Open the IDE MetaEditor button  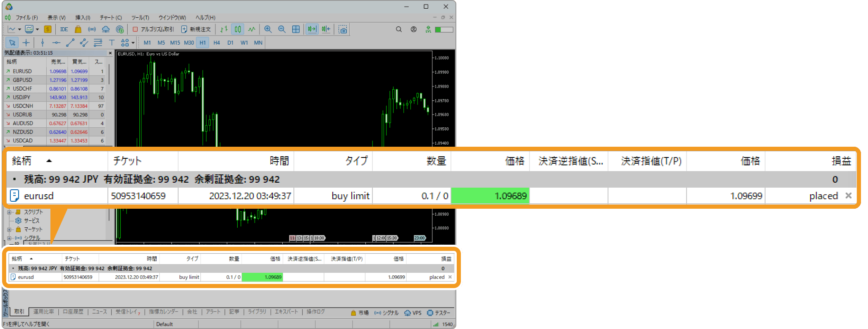(x=64, y=29)
